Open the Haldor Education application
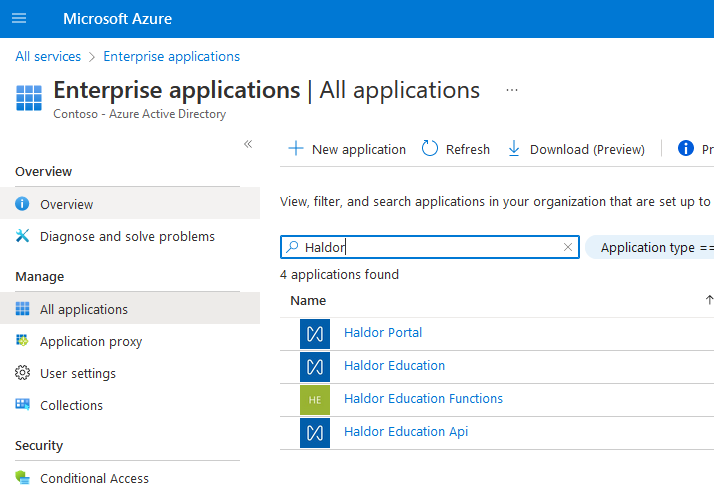The image size is (714, 487). 394,365
